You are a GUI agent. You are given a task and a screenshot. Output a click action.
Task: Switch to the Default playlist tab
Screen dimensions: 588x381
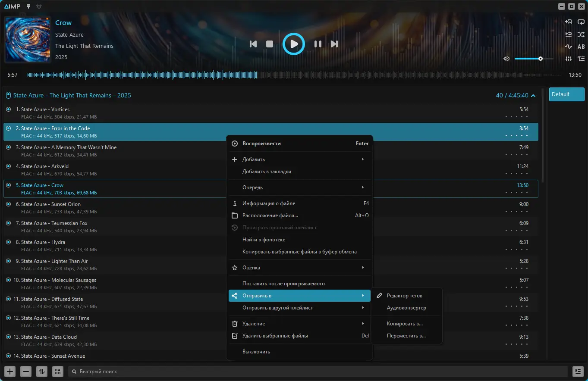[566, 94]
